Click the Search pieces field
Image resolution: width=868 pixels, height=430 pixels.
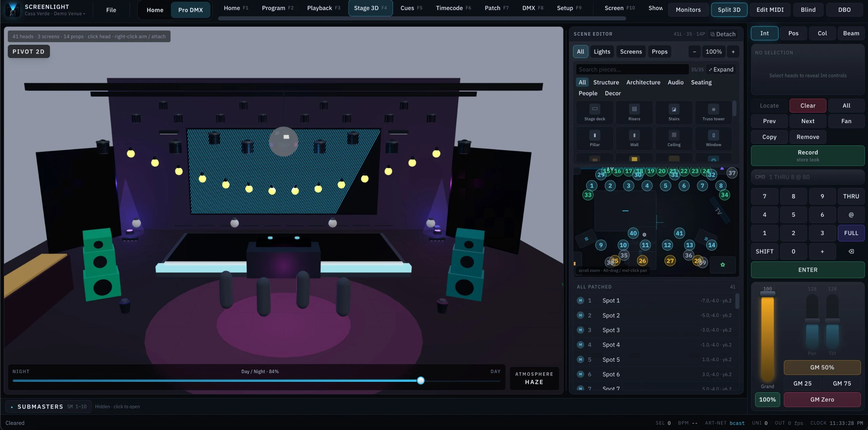pos(632,70)
